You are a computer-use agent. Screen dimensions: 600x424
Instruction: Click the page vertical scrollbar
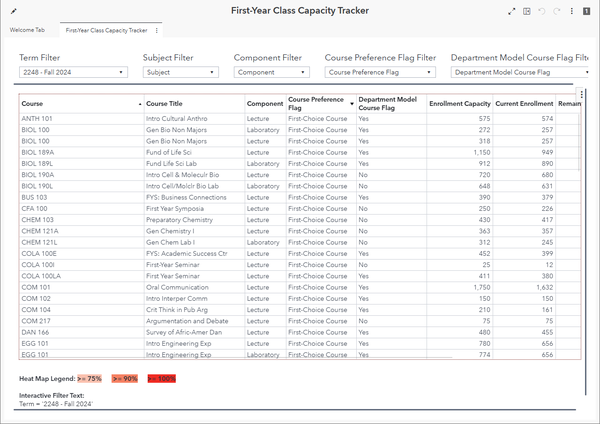pyautogui.click(x=585, y=242)
